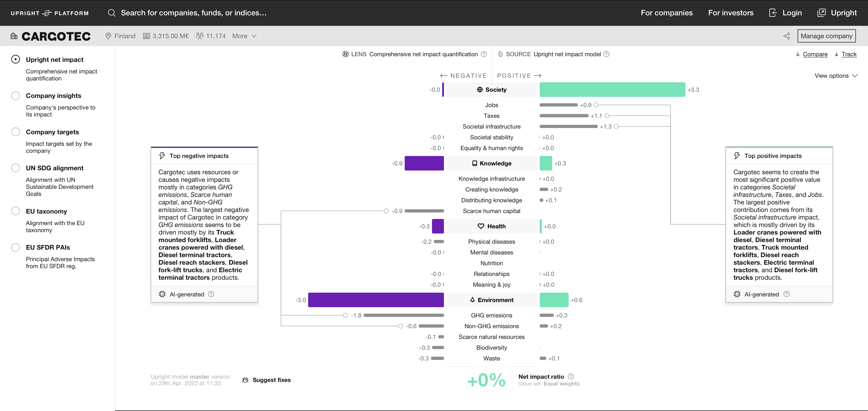Open For investors menu

point(731,13)
